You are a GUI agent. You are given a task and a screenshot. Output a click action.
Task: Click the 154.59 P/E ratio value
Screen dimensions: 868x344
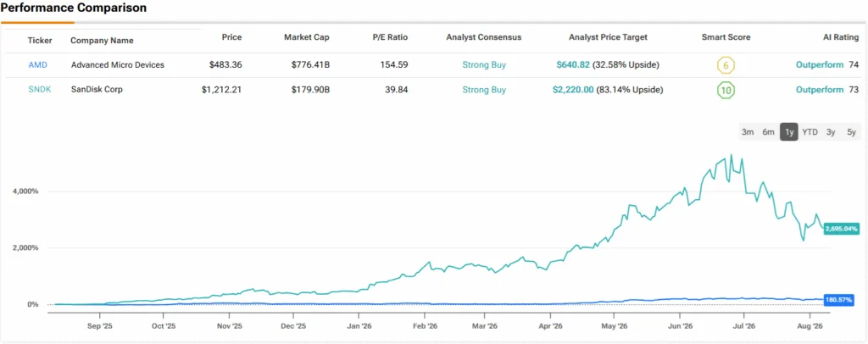click(x=394, y=64)
